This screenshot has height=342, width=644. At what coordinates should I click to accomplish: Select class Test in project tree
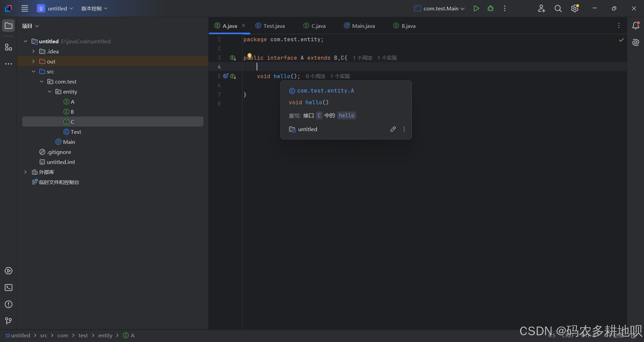pyautogui.click(x=113, y=132)
